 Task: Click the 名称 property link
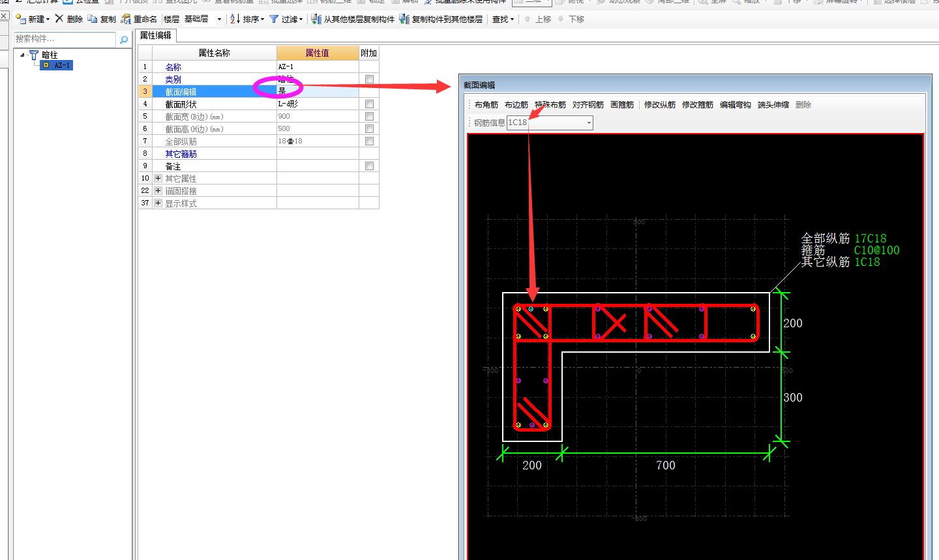pyautogui.click(x=173, y=66)
